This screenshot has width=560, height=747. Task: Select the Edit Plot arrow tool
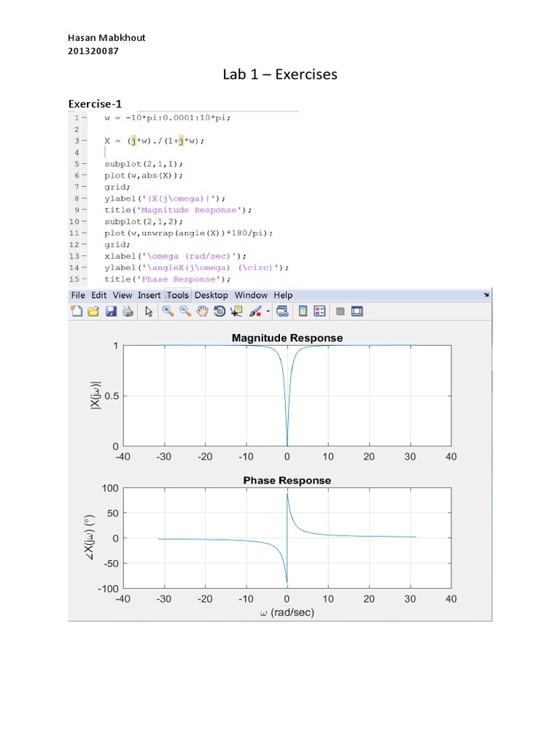click(149, 311)
